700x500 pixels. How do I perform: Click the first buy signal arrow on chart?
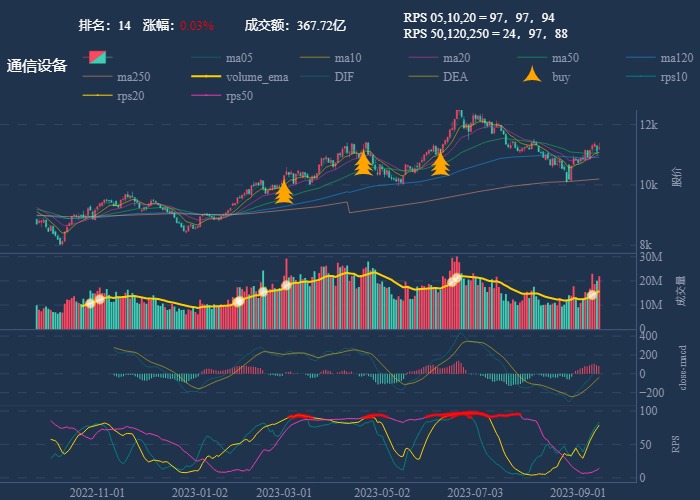[284, 191]
